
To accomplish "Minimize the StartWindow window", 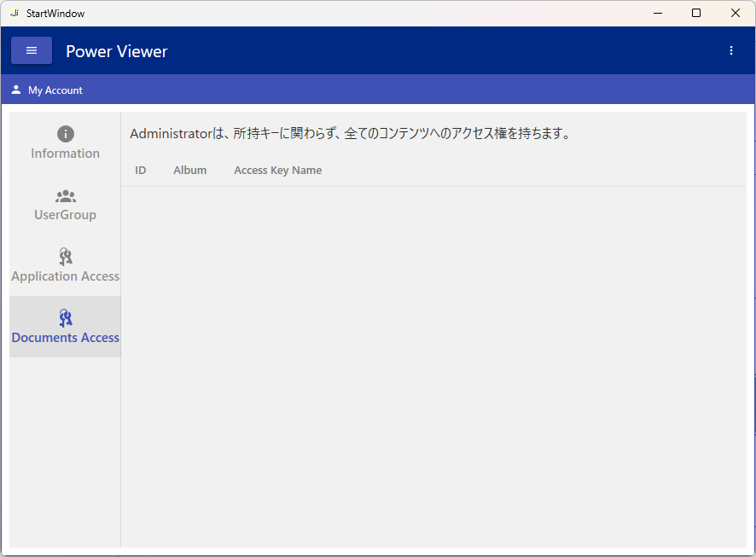I will 658,13.
